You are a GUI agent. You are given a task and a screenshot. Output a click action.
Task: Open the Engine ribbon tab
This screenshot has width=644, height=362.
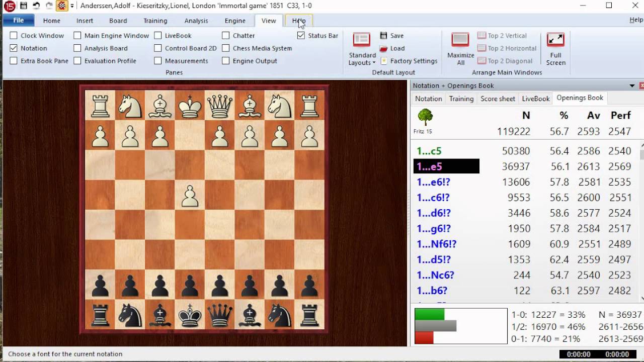[x=235, y=21]
